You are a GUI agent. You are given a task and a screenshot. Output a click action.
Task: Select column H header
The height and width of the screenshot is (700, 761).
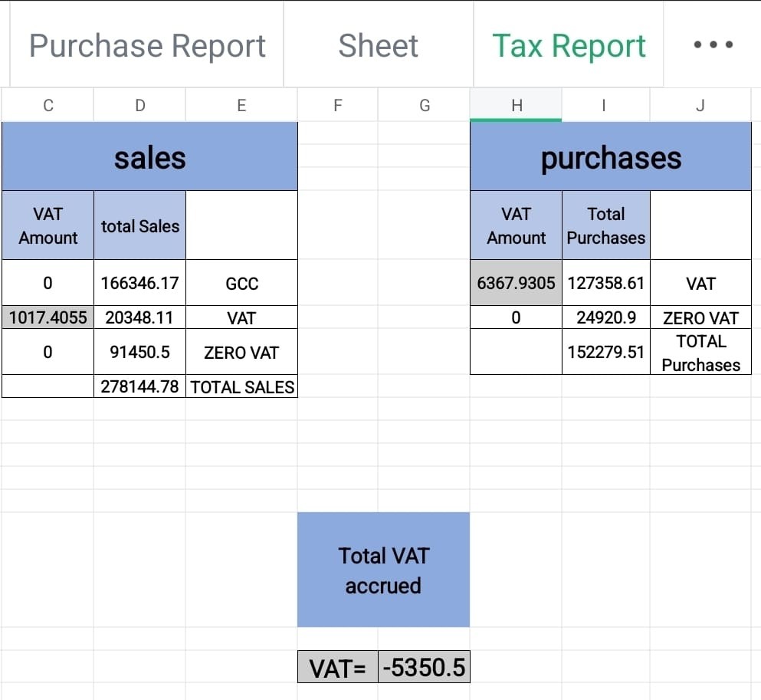coord(516,106)
